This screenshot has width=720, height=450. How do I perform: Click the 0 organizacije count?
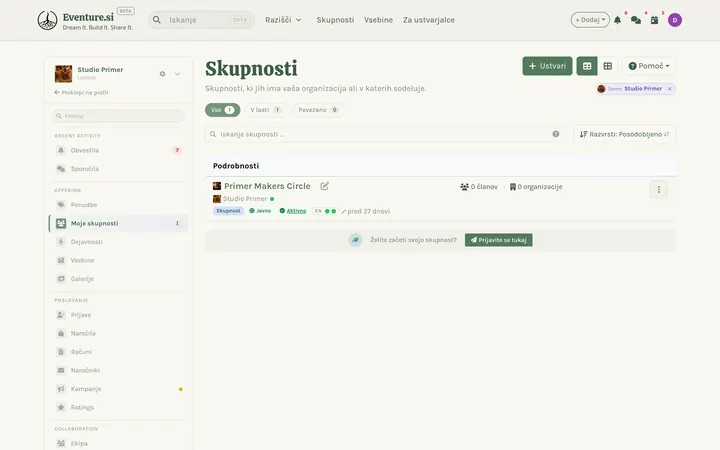coord(536,187)
